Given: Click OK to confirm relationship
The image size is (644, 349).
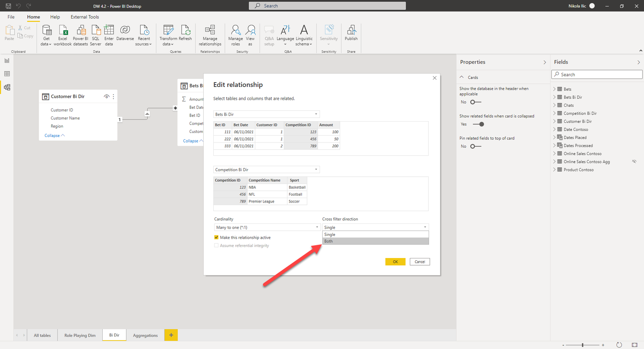Looking at the screenshot, I should 395,262.
